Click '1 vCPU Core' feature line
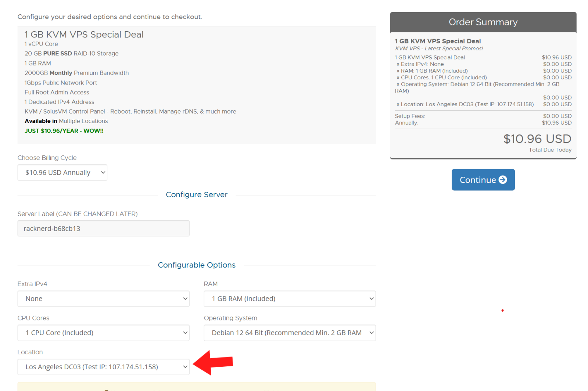The height and width of the screenshot is (391, 588). [41, 44]
